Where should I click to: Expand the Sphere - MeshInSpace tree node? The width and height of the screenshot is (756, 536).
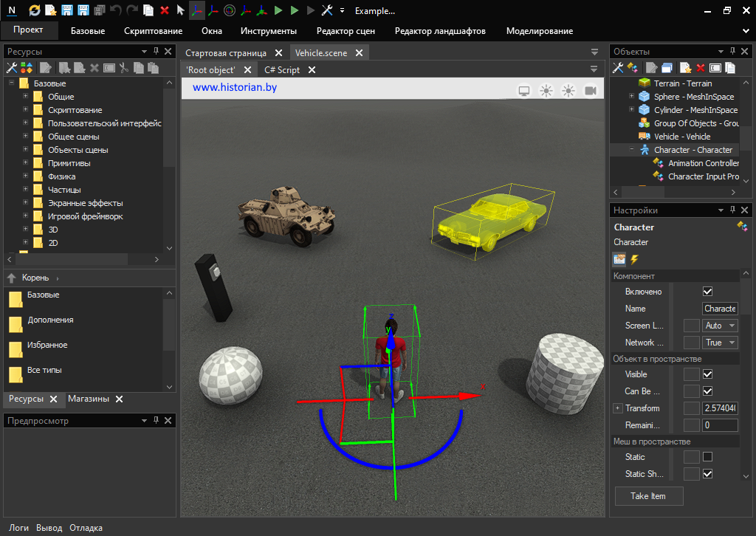point(631,97)
